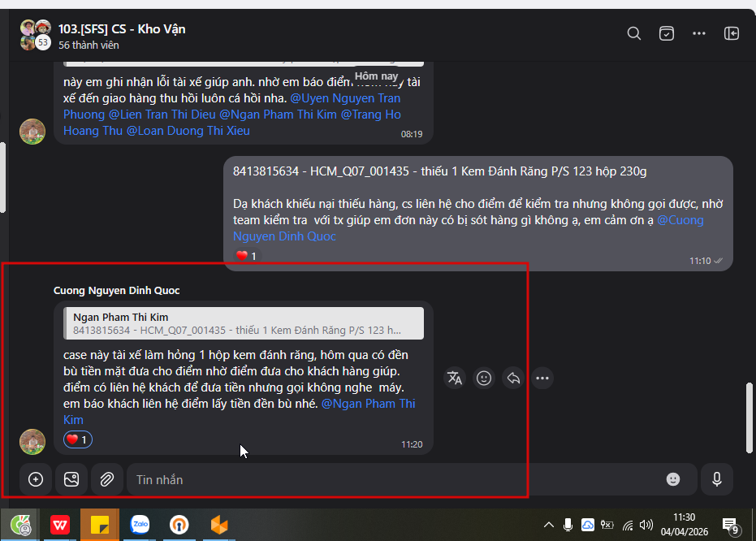Screen dimensions: 756x541
Task: Open the WPS Office taskbar icon
Action: [60, 525]
